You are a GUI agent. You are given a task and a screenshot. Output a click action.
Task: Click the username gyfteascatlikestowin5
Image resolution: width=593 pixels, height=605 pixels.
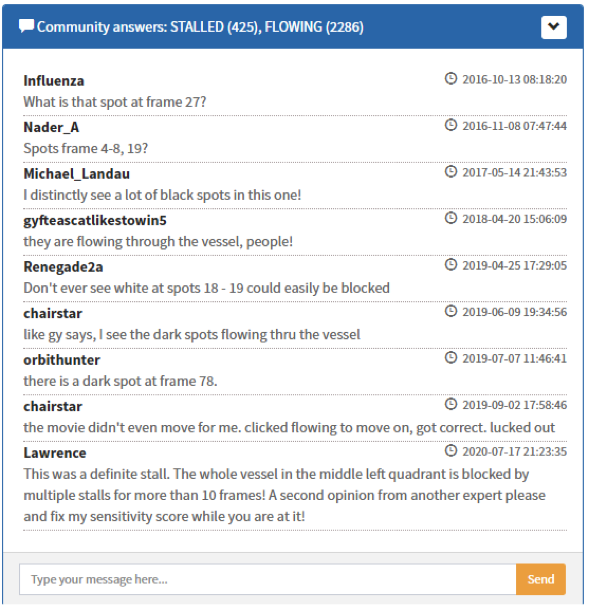tap(95, 220)
